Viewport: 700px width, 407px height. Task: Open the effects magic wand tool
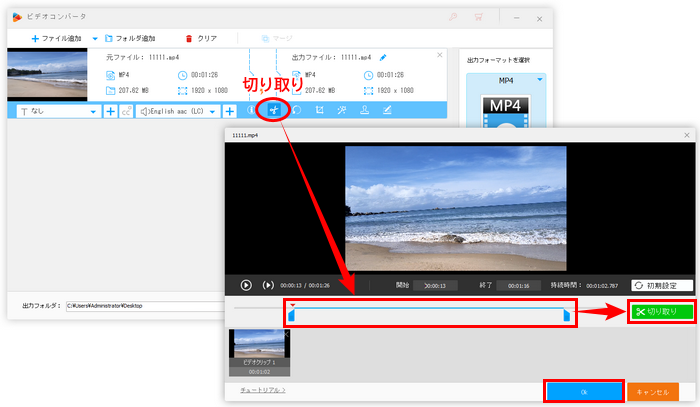click(x=342, y=110)
